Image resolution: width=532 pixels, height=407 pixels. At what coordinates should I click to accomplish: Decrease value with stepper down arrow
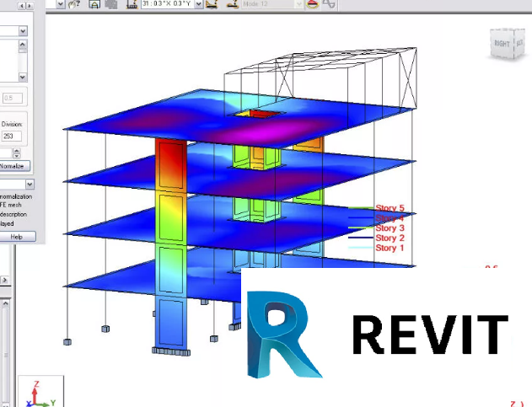tap(17, 156)
